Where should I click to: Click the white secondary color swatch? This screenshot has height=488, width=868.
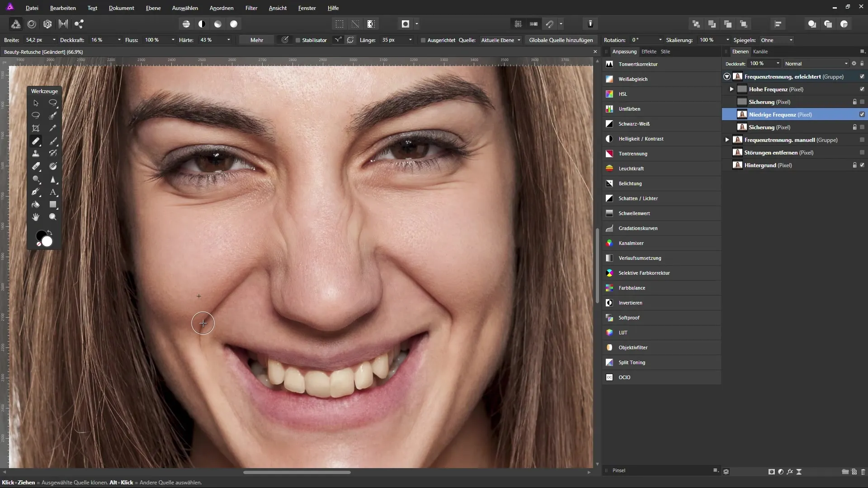pos(47,242)
